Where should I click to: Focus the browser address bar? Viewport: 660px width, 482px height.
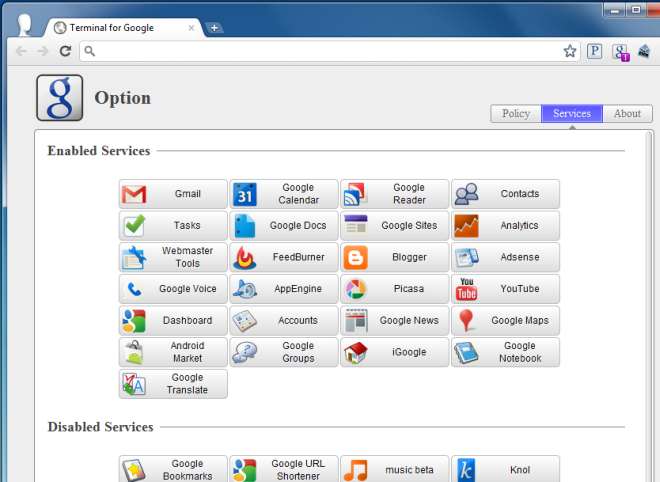(x=330, y=51)
